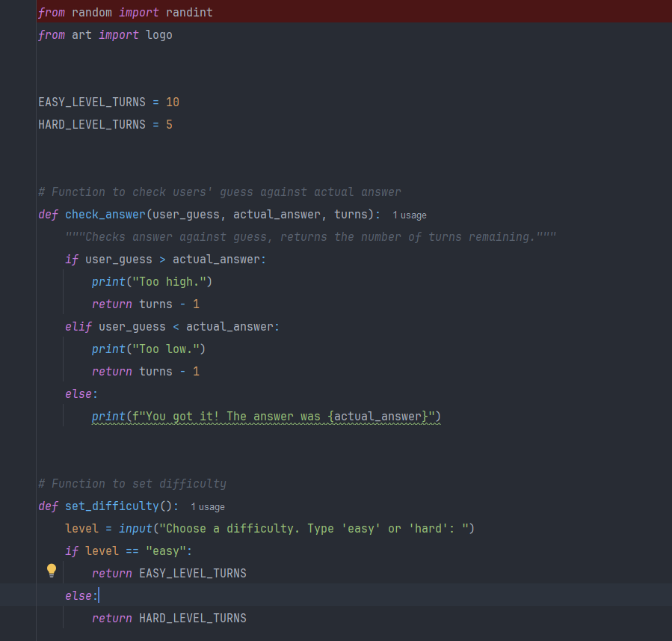Viewport: 672px width, 641px height.
Task: Click the 'from art import logo' line
Action: [x=105, y=34]
